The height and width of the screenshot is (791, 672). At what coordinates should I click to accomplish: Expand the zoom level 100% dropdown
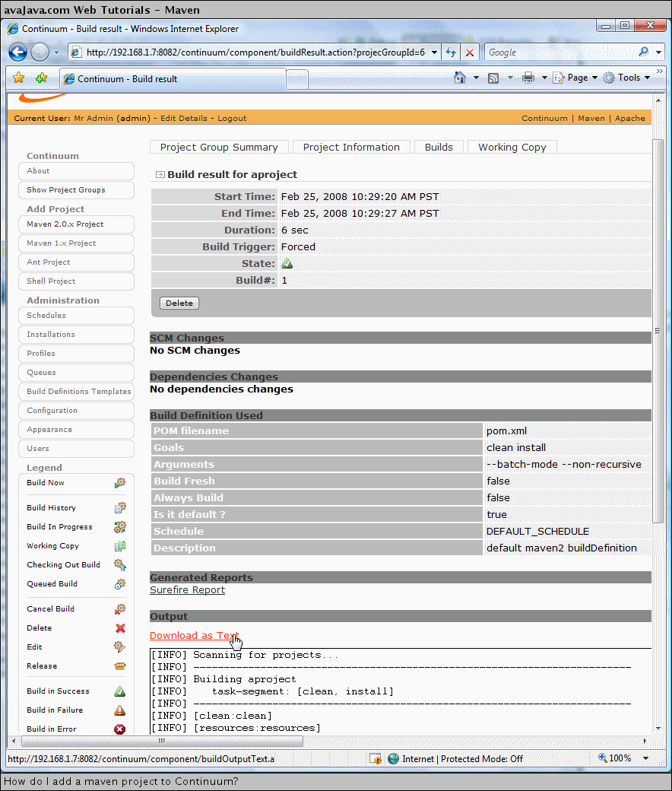pos(645,758)
